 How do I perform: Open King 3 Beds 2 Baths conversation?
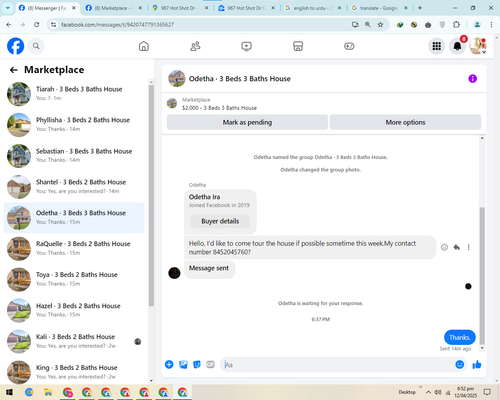(x=74, y=372)
